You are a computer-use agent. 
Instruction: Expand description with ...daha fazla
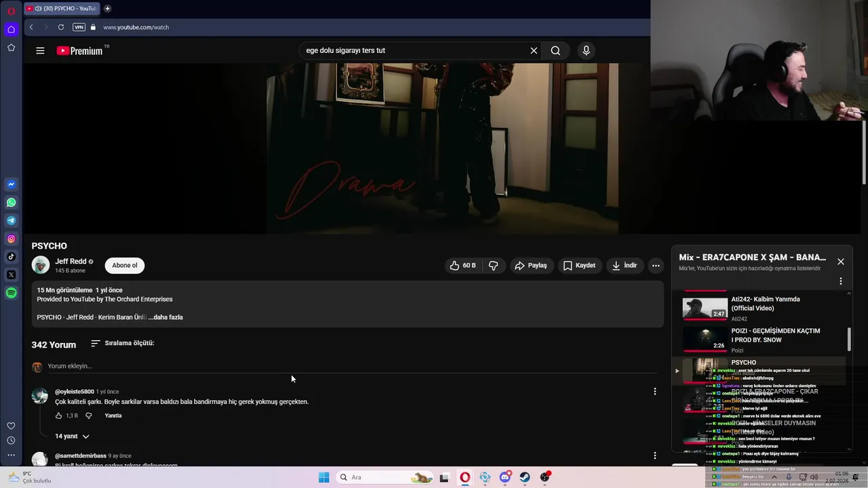click(x=165, y=317)
